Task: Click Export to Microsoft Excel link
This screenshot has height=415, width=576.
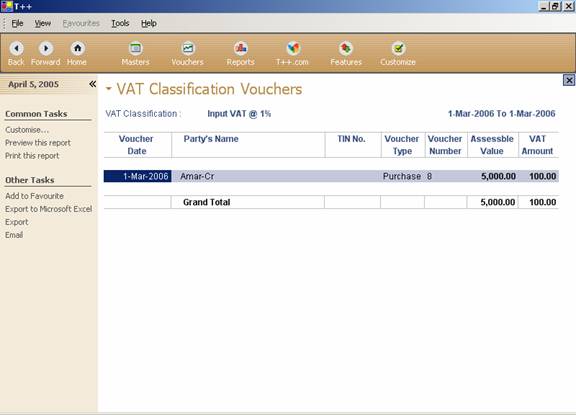Action: point(48,209)
